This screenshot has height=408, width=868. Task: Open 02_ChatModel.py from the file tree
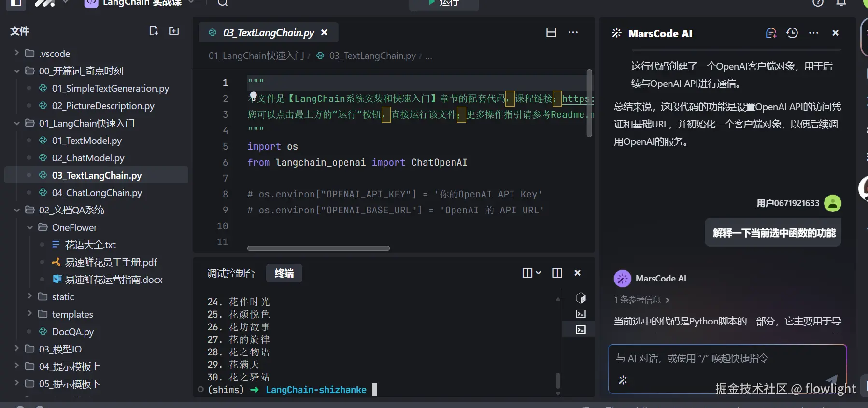pos(88,158)
